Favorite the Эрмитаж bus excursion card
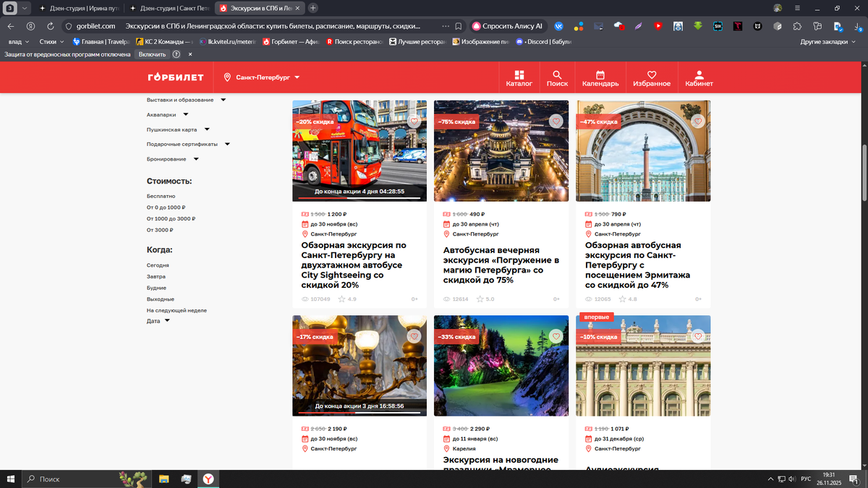The height and width of the screenshot is (488, 868). [x=697, y=121]
